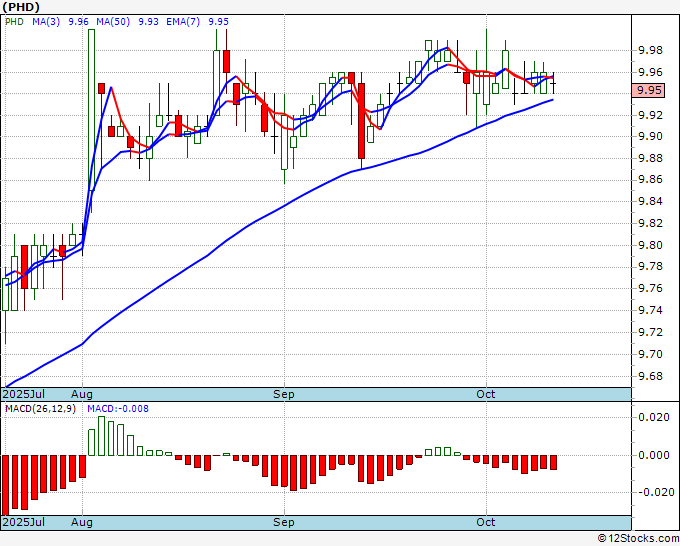Click Aug on the price chart date axis
This screenshot has width=680, height=546.
click(x=82, y=394)
